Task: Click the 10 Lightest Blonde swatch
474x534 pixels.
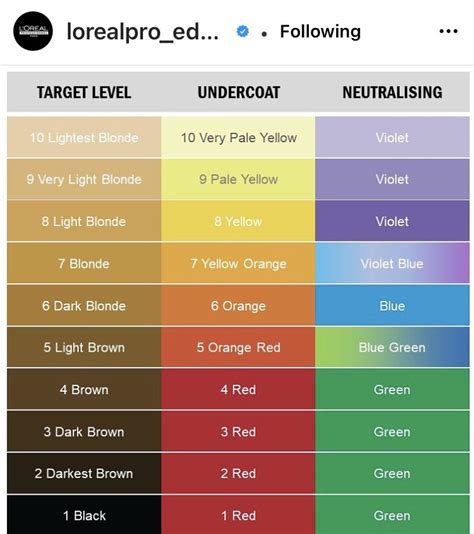Action: pos(84,137)
